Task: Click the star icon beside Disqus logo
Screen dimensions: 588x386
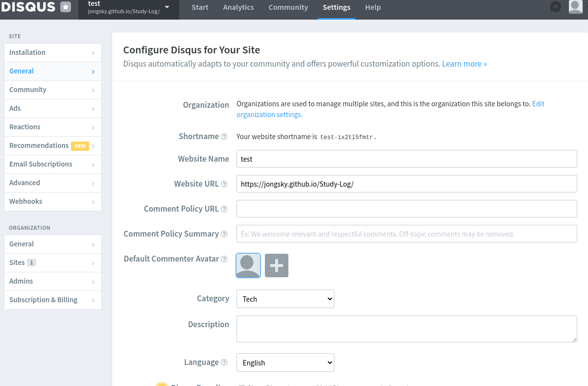Action: 66,7
